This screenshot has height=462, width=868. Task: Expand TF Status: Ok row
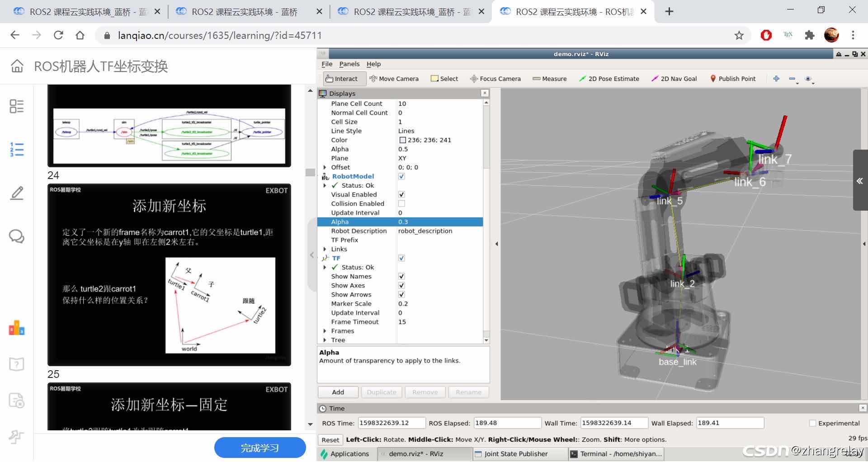(x=325, y=267)
